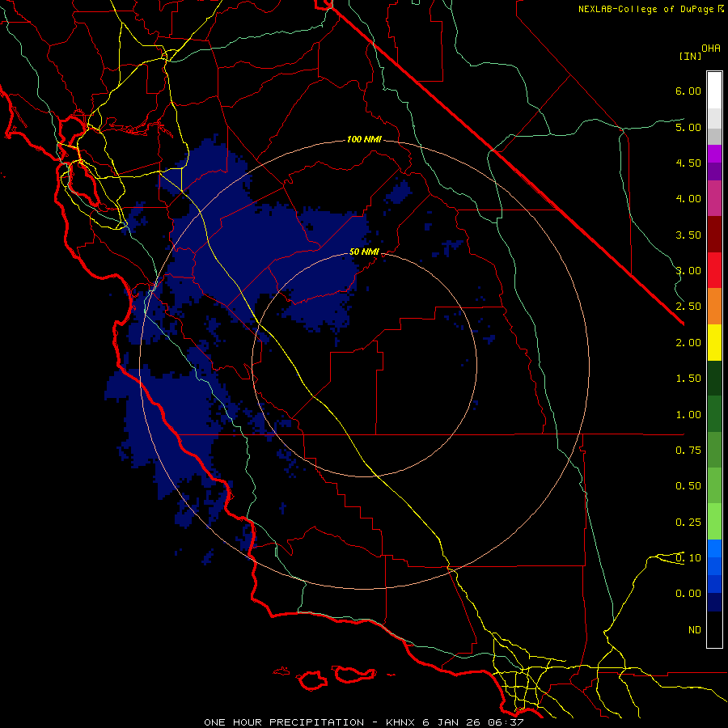Click the 1.50 legend value

pos(688,379)
